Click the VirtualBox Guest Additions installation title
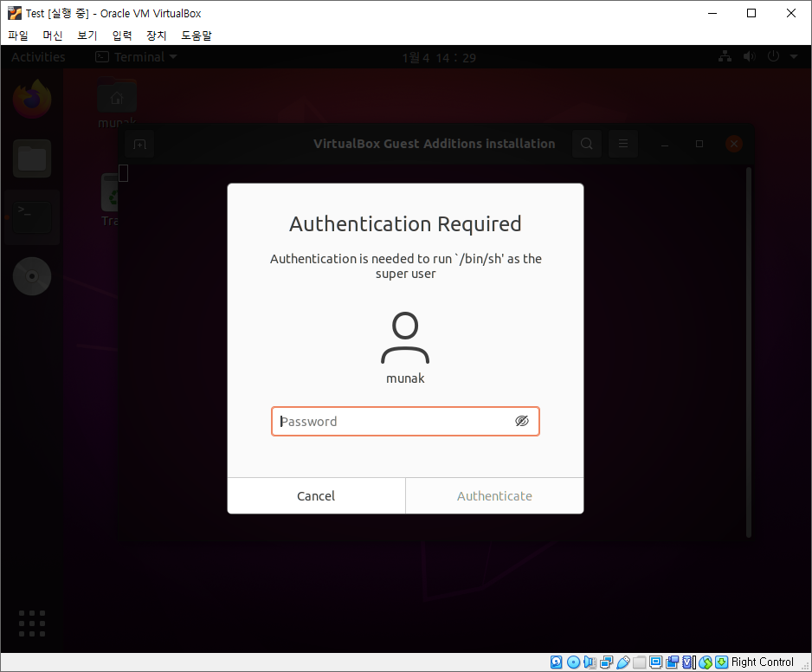This screenshot has width=812, height=672. [434, 144]
